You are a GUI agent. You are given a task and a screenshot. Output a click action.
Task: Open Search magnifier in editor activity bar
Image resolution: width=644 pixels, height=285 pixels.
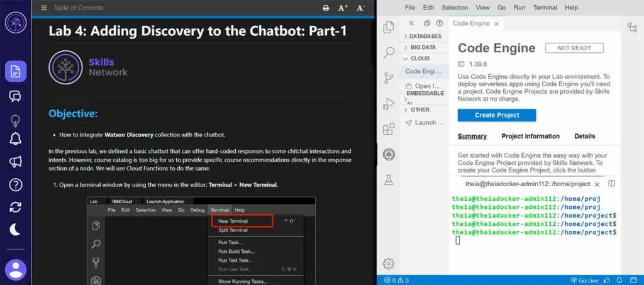point(388,52)
